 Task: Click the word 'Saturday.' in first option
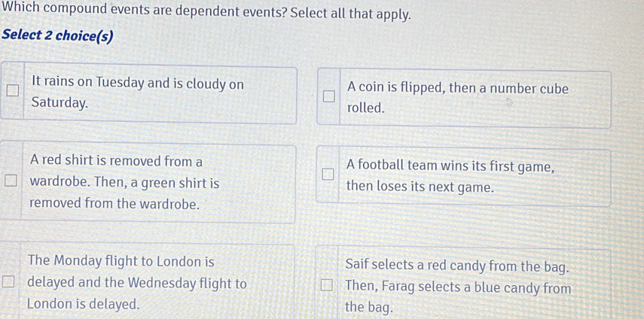pyautogui.click(x=60, y=102)
